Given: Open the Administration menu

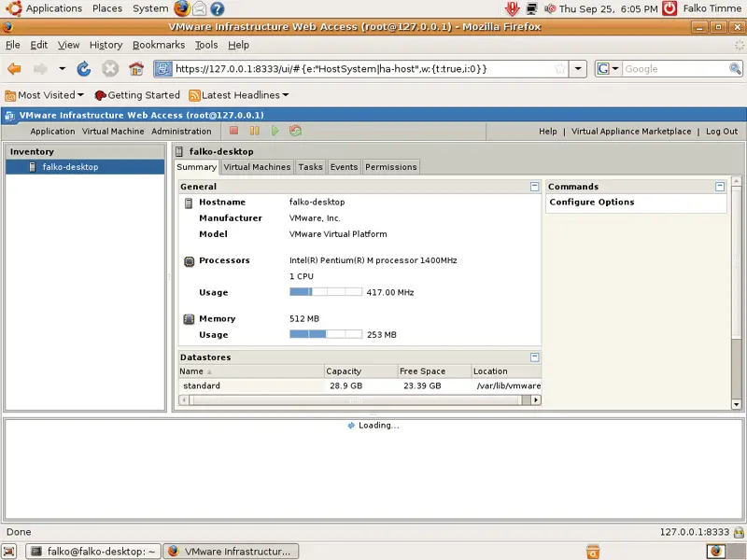Looking at the screenshot, I should click(181, 132).
